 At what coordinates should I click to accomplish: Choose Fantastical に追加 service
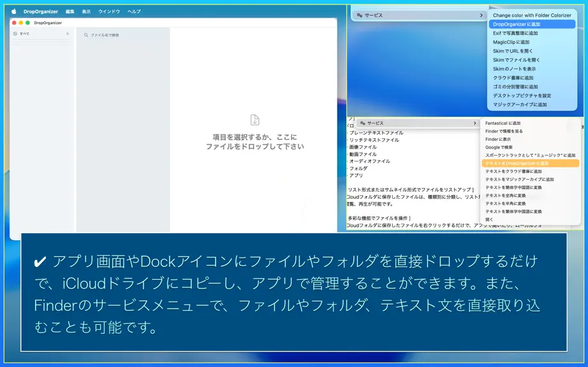(x=530, y=123)
